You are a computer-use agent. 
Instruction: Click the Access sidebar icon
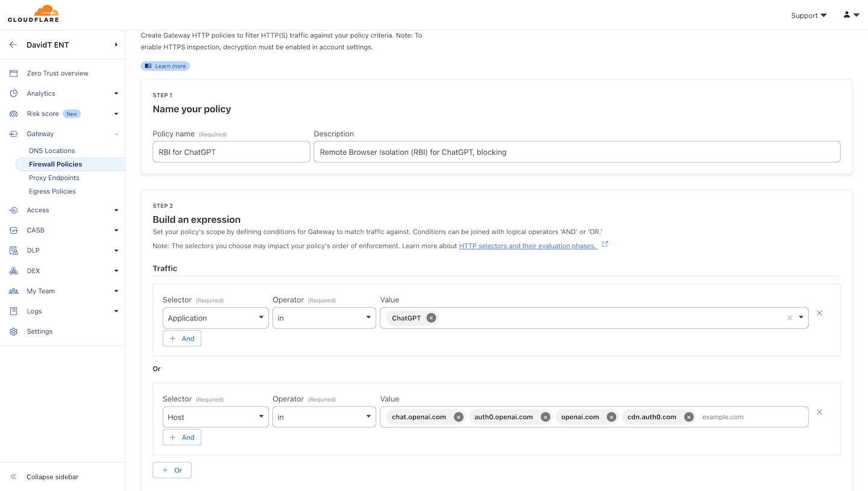13,210
